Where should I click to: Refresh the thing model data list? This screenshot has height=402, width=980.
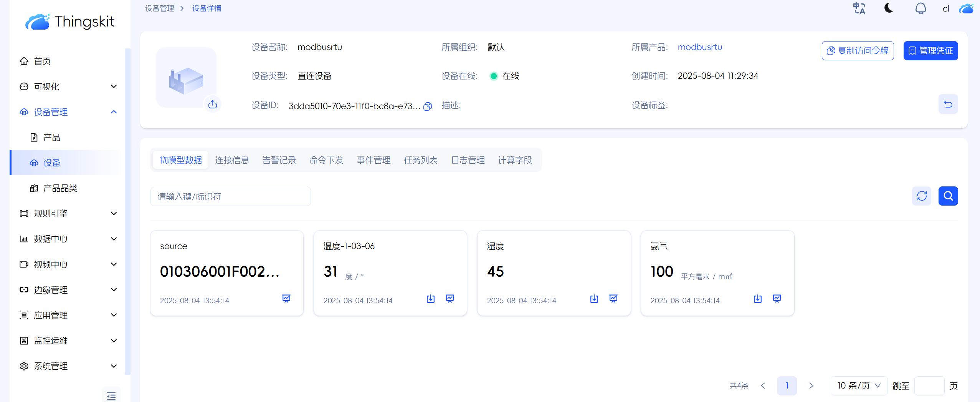tap(921, 196)
